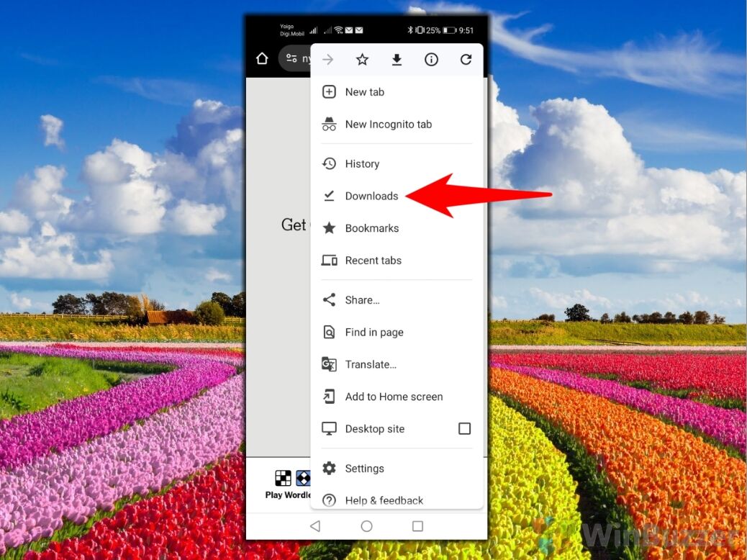The width and height of the screenshot is (747, 560).
Task: Open Downloads from the menu
Action: (371, 196)
